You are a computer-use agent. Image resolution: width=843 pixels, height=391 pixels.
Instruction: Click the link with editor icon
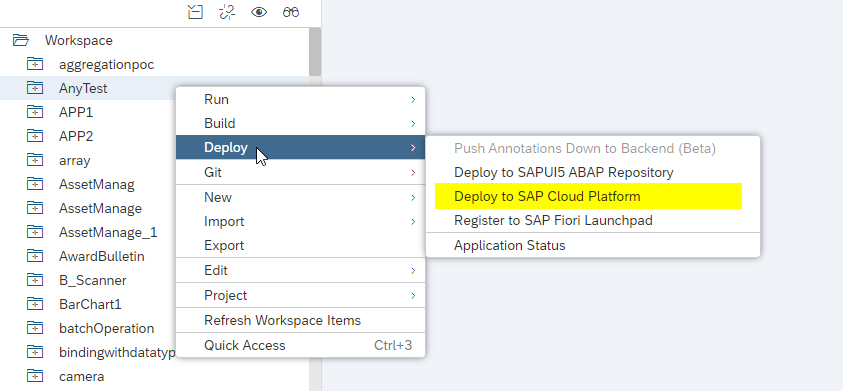[x=227, y=12]
